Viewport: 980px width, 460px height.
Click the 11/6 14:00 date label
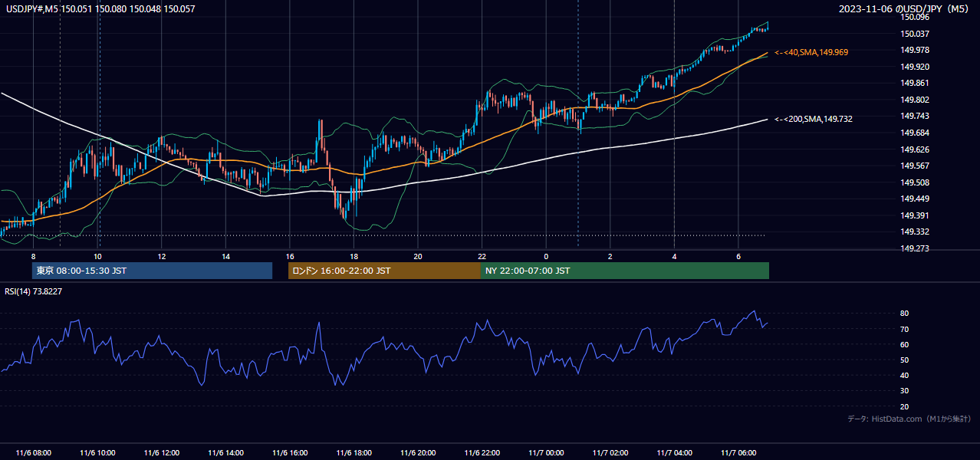pos(225,452)
